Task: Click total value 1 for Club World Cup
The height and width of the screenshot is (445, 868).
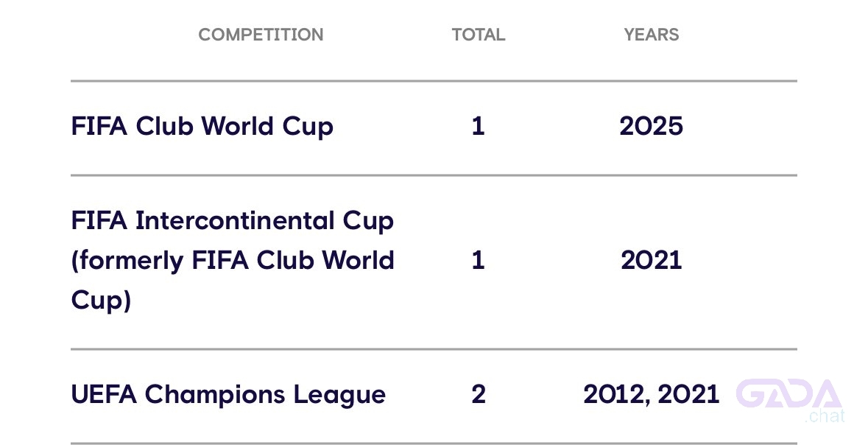Action: 479,126
